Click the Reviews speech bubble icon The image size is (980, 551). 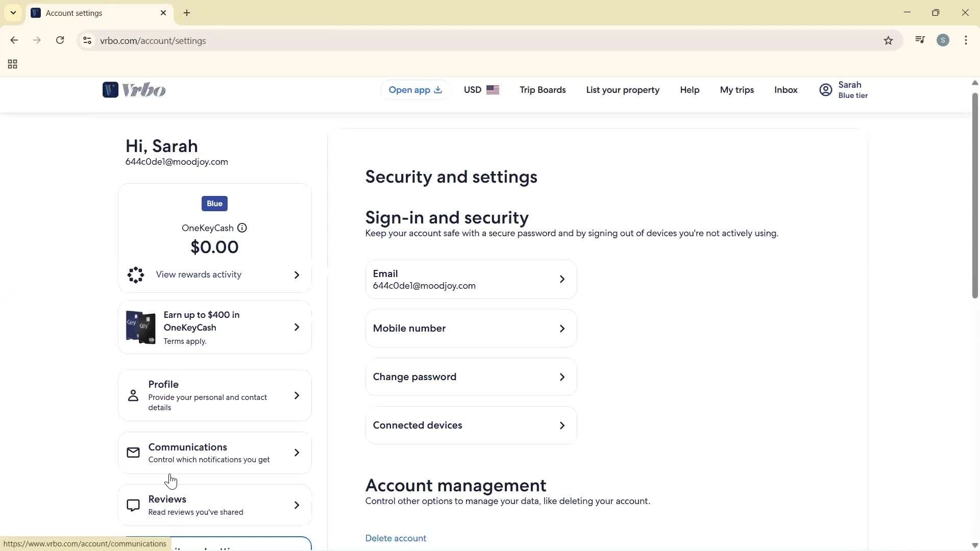pos(133,505)
